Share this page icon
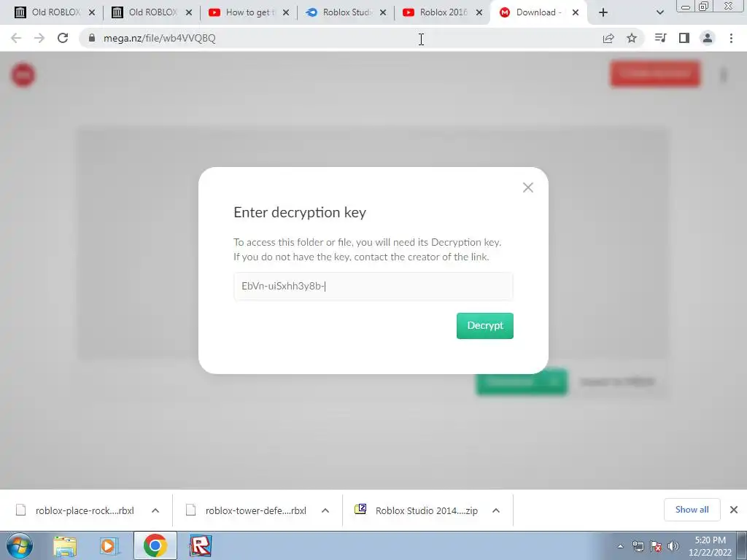Screen dimensions: 747x560 pyautogui.click(x=608, y=38)
